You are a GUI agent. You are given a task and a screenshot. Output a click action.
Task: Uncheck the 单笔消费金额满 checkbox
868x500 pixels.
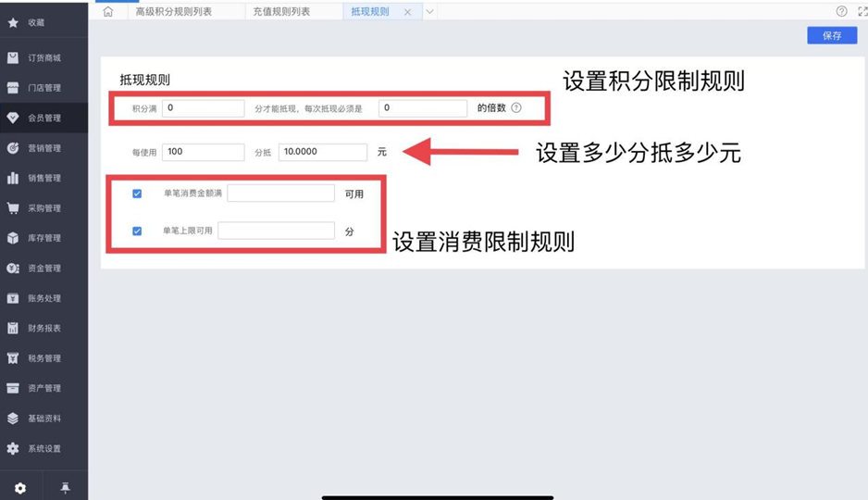point(137,194)
